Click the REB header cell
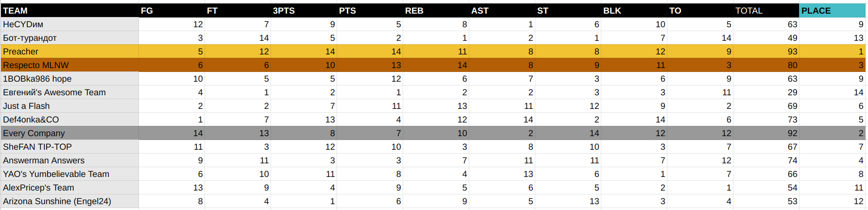The width and height of the screenshot is (868, 210). click(x=436, y=11)
